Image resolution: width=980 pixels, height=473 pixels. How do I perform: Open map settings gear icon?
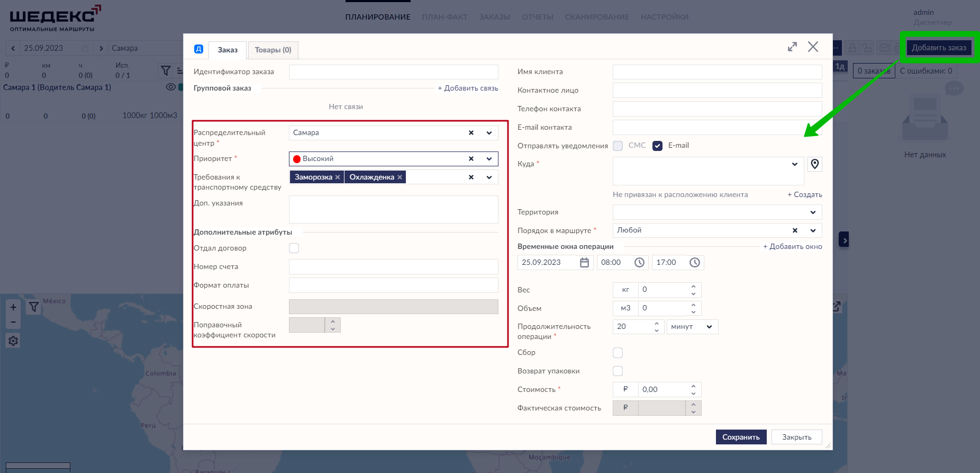point(13,341)
